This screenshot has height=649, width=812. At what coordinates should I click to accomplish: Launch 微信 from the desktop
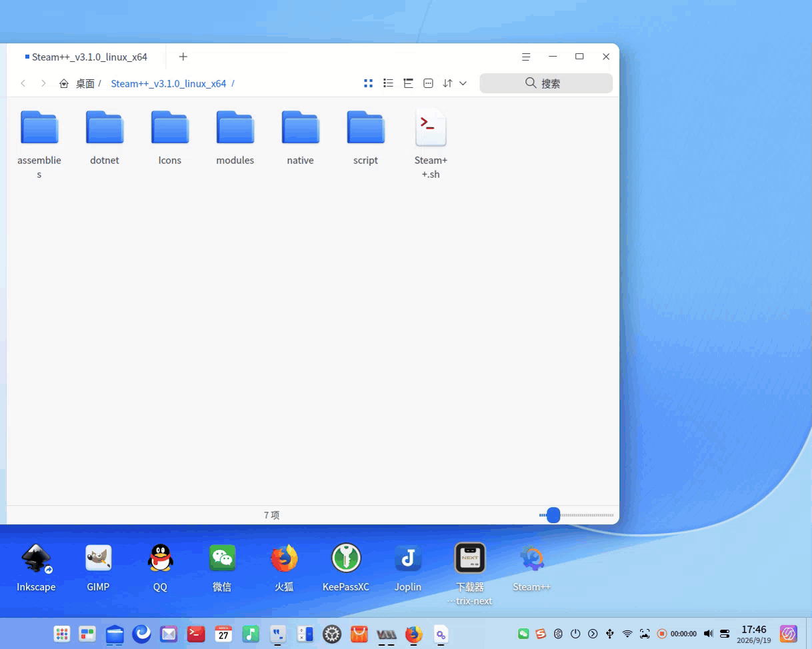coord(222,568)
